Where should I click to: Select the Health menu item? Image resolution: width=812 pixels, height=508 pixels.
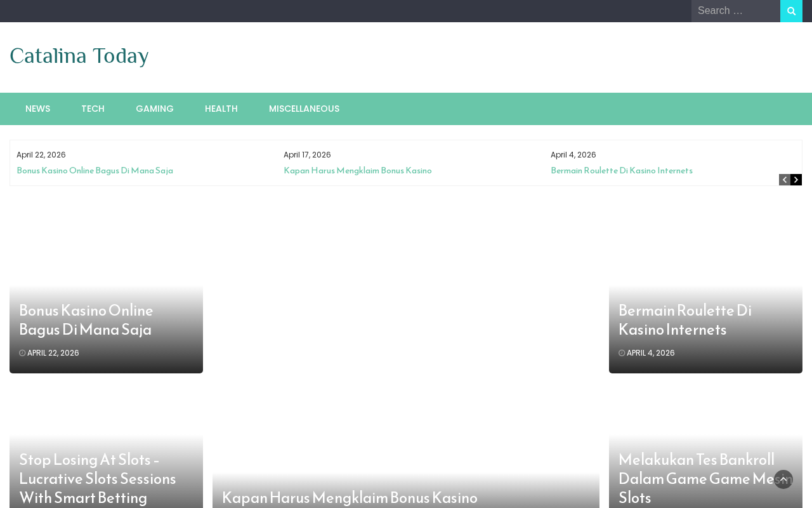(221, 109)
